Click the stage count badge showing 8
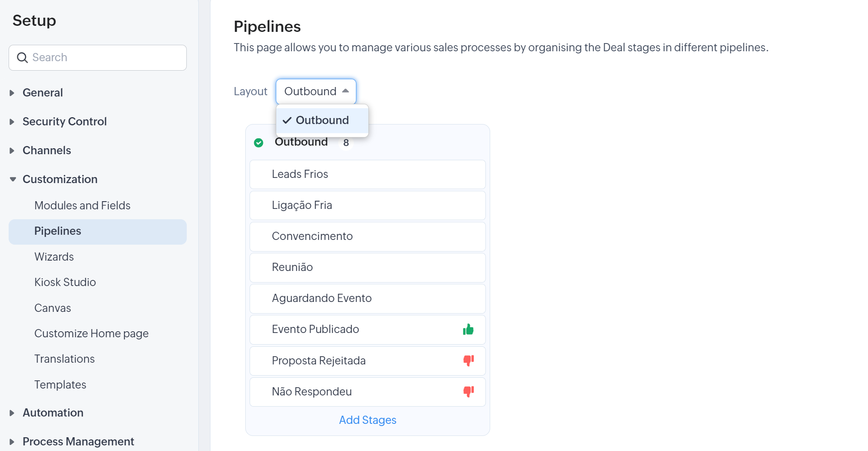The image size is (868, 451). 346,143
